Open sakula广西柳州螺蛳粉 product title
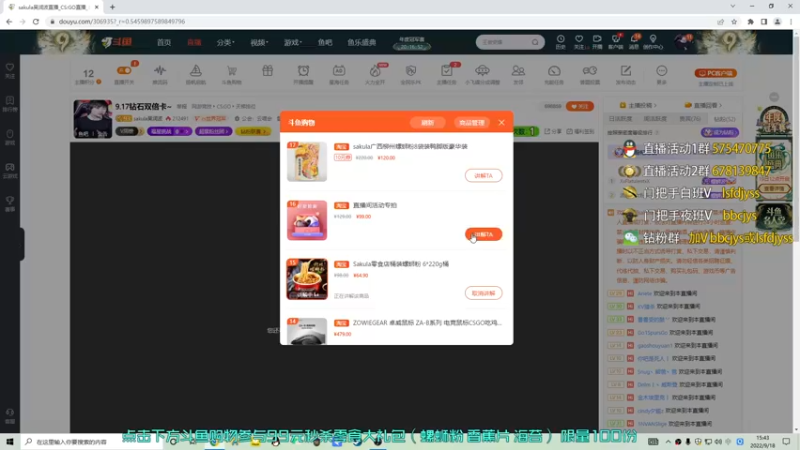The image size is (800, 450). [410, 146]
